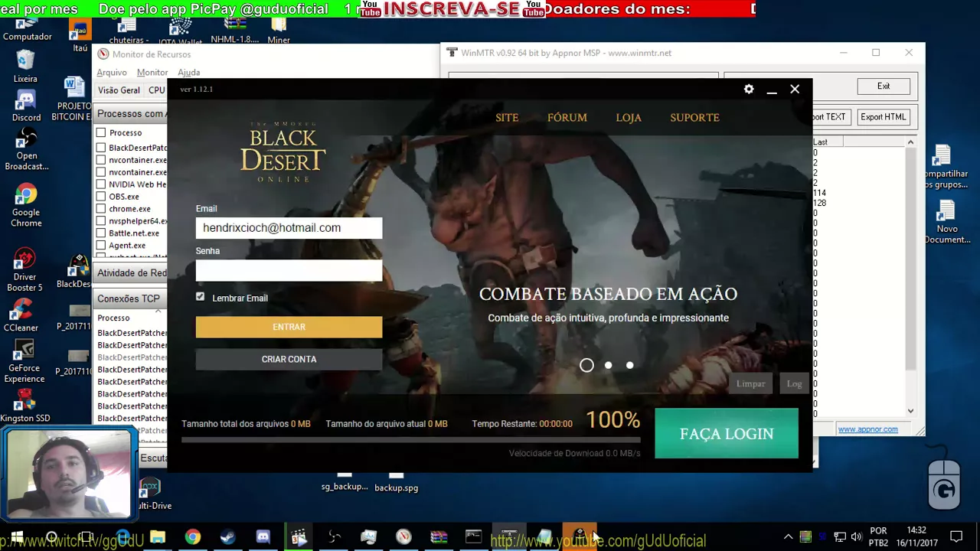Open the SUPORTE link in launcher
980x551 pixels.
[x=694, y=117]
